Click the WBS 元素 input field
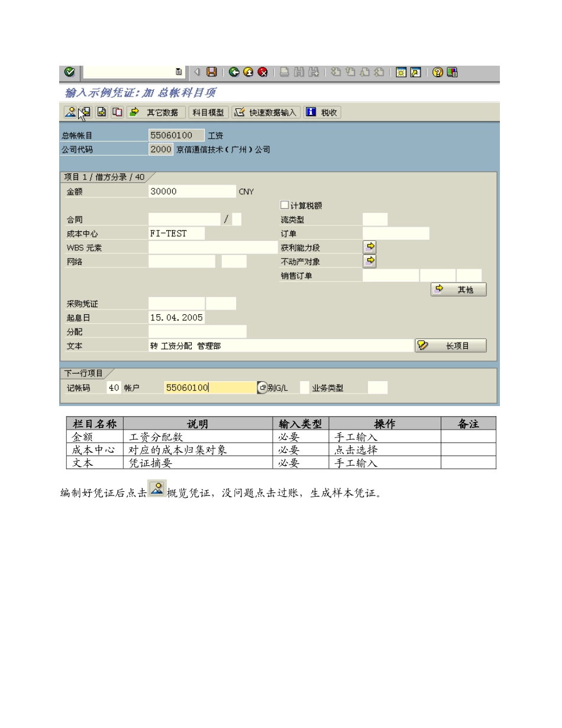Screen dimensions: 562x728 pyautogui.click(x=213, y=247)
